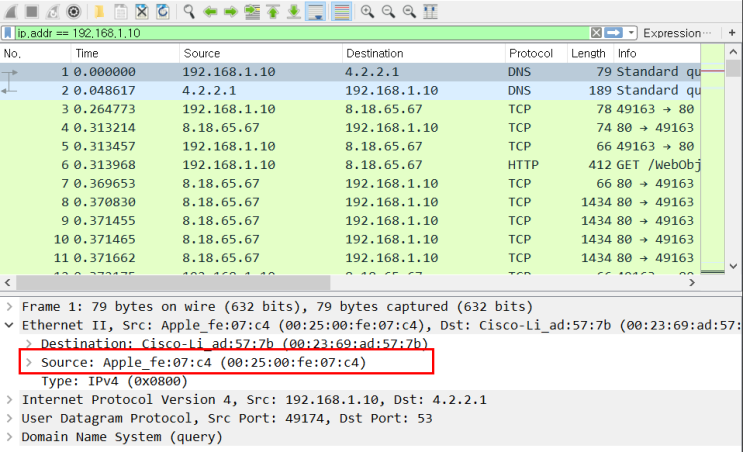Zoom in the main window text
This screenshot has width=743, height=452.
click(367, 11)
